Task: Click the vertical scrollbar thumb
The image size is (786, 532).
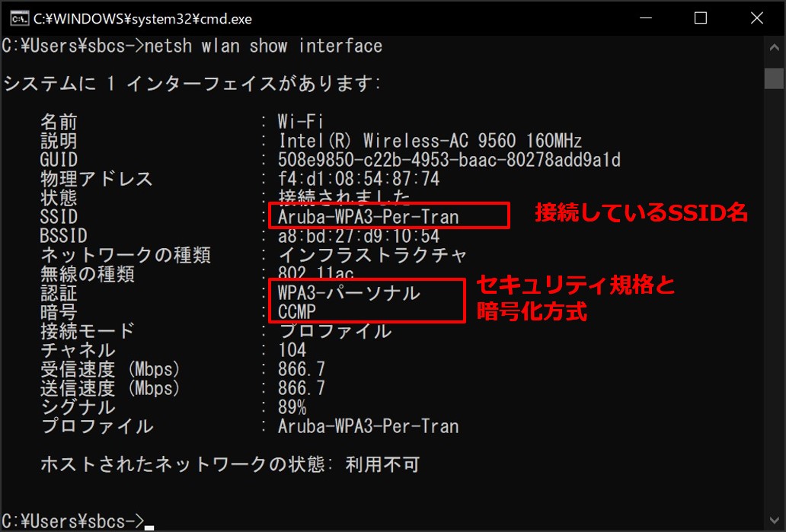Action: click(774, 78)
